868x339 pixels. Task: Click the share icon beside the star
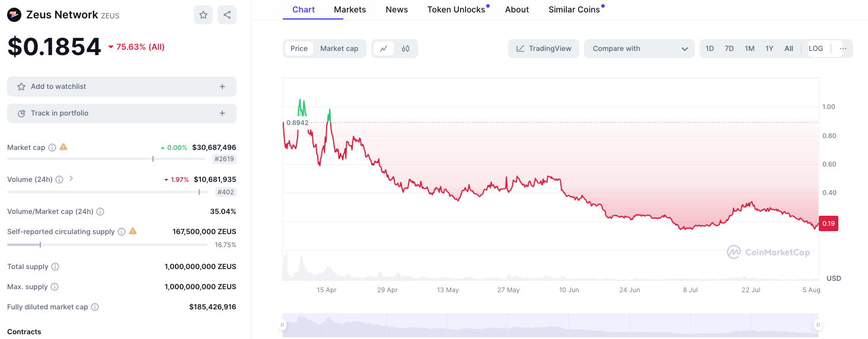coord(227,15)
